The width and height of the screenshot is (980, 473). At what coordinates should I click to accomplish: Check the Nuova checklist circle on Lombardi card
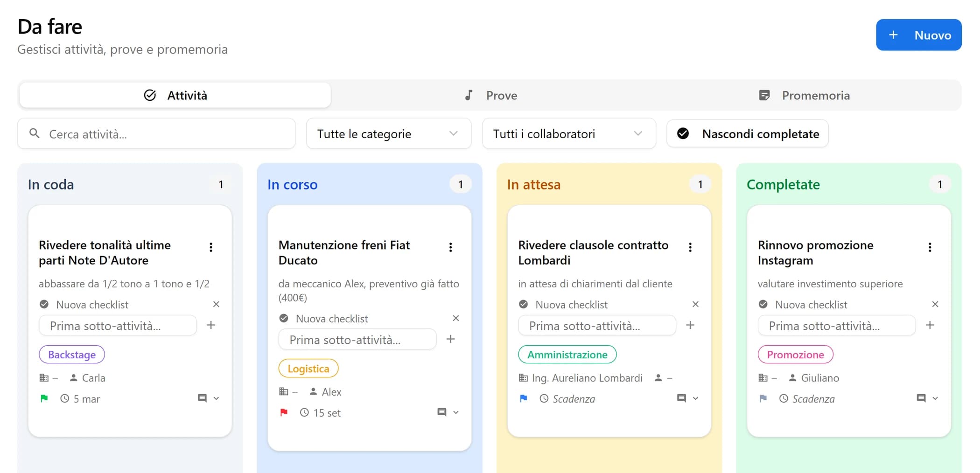click(x=523, y=304)
